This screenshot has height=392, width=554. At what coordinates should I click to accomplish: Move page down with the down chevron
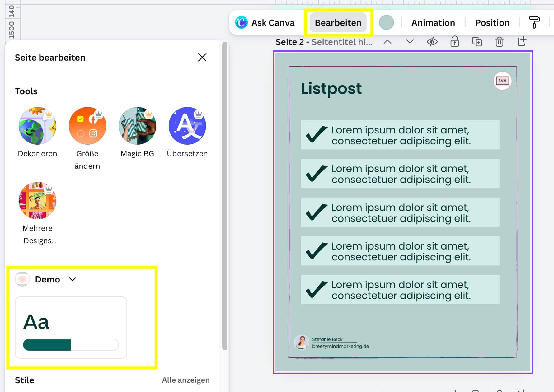coord(410,42)
